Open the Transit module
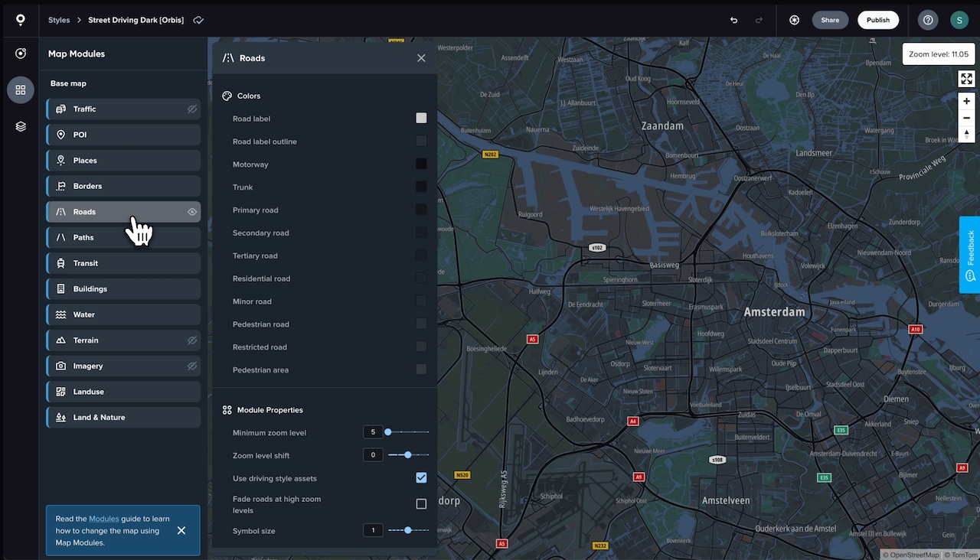Screen dimensions: 980x560 123,263
